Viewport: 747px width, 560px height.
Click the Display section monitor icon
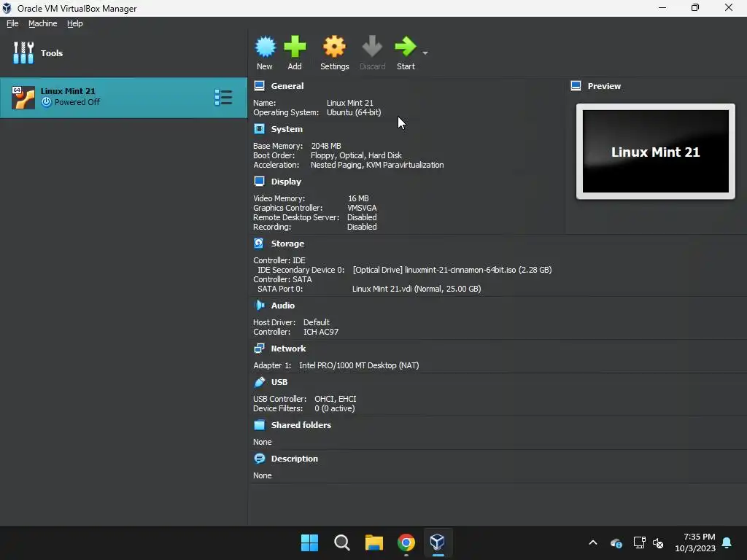tap(259, 182)
